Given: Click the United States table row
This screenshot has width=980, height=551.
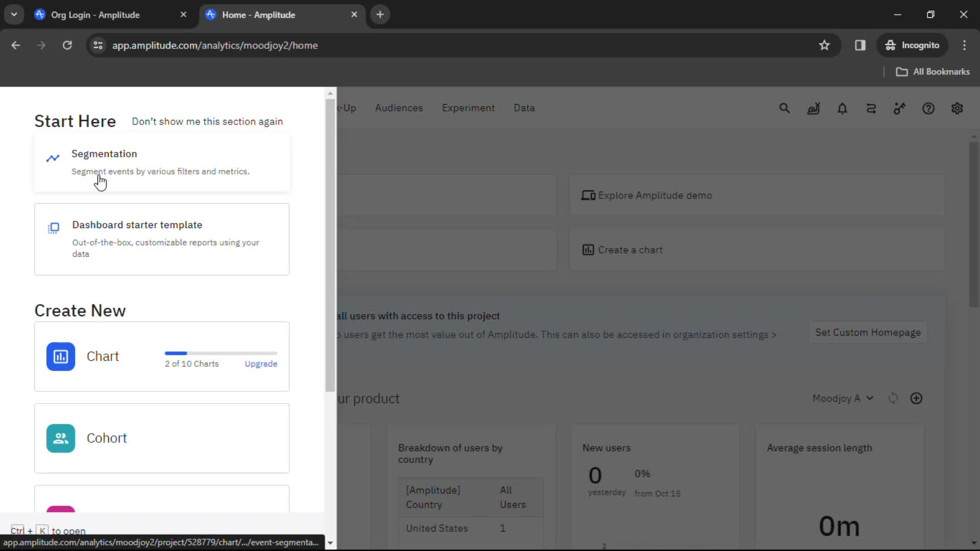Looking at the screenshot, I should (471, 529).
